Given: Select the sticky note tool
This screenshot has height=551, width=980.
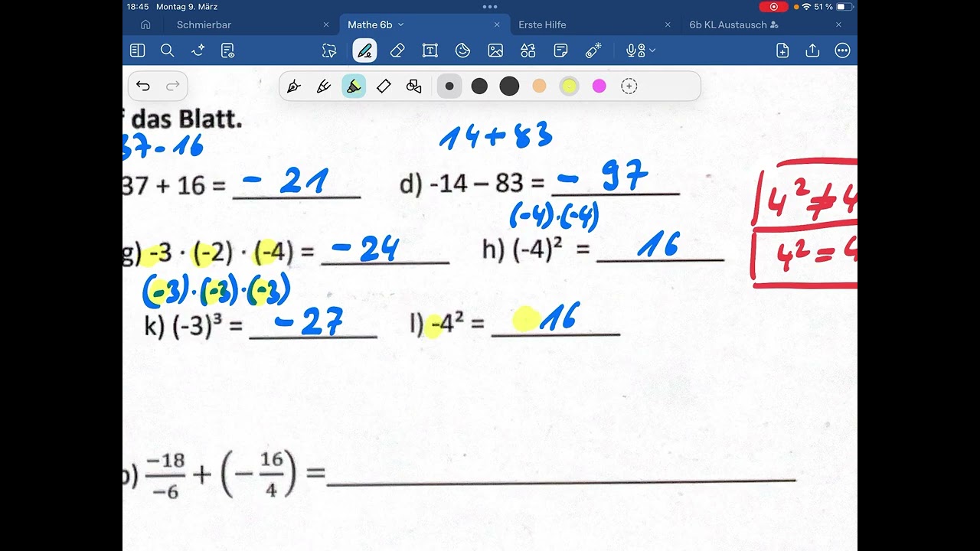Looking at the screenshot, I should point(560,51).
